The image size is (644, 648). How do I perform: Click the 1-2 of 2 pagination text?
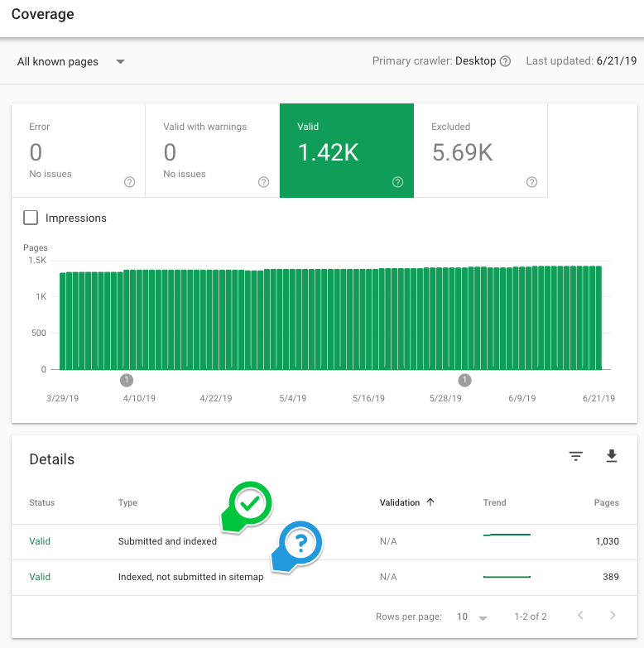point(531,617)
